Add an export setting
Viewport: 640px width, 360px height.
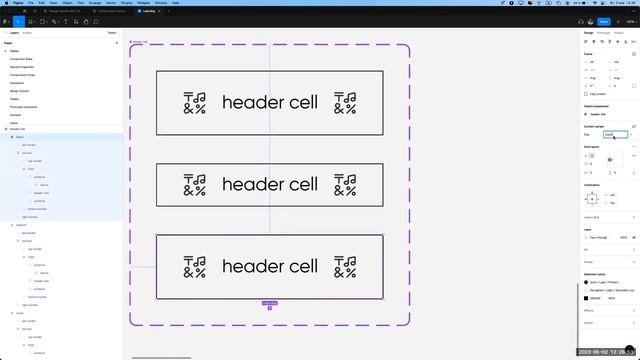(634, 323)
